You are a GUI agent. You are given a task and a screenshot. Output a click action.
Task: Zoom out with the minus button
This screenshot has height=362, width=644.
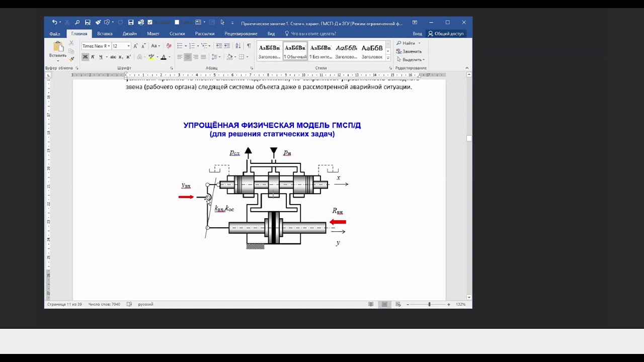coord(408,304)
